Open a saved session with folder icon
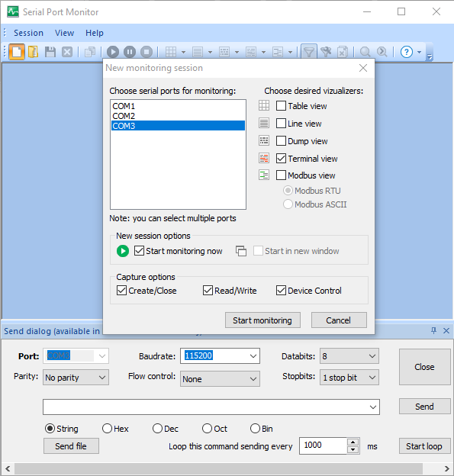454x476 pixels. point(33,52)
